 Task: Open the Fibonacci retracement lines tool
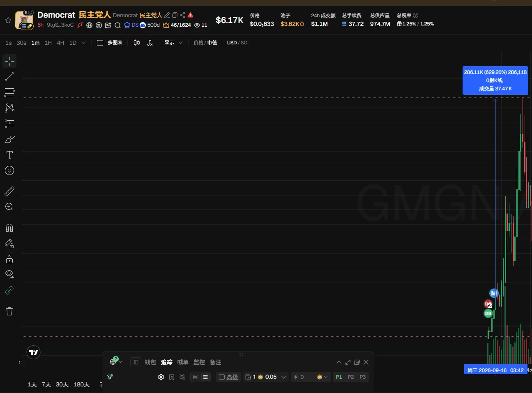9,92
